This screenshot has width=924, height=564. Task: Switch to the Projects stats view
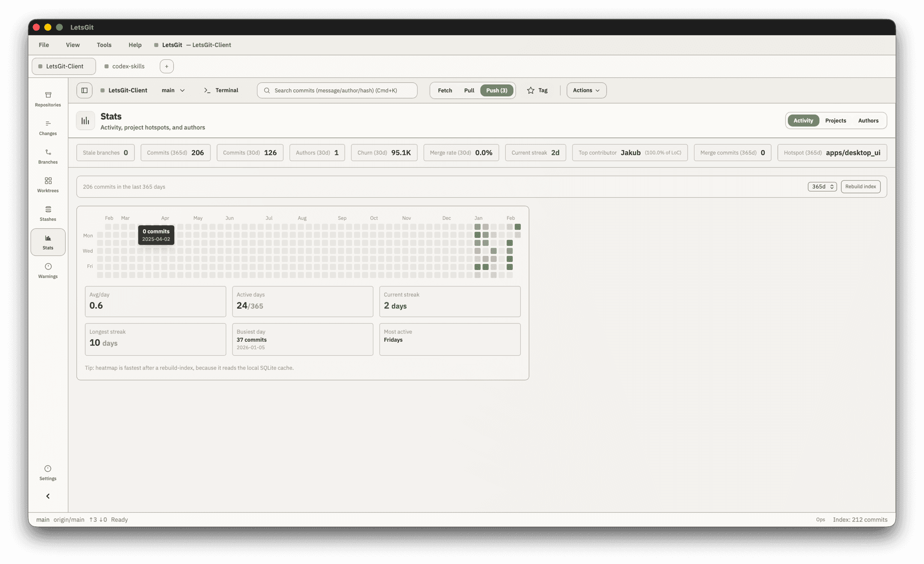click(836, 120)
